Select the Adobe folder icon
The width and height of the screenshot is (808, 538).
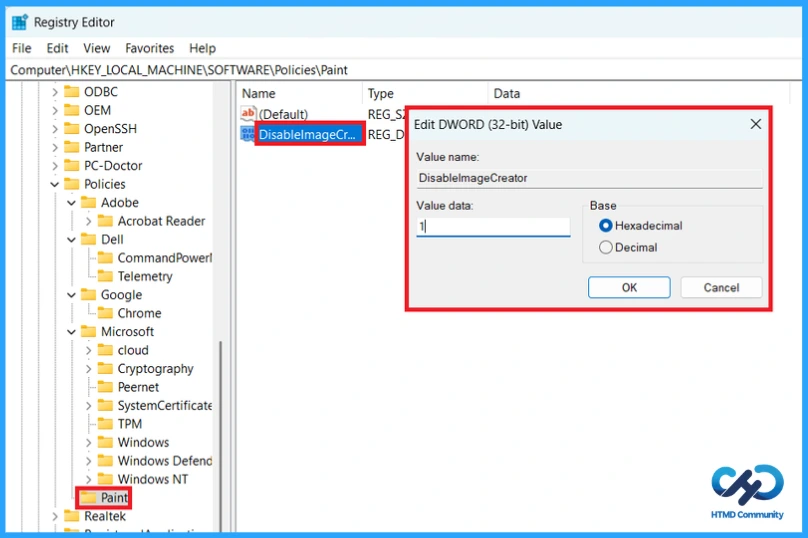coord(89,203)
